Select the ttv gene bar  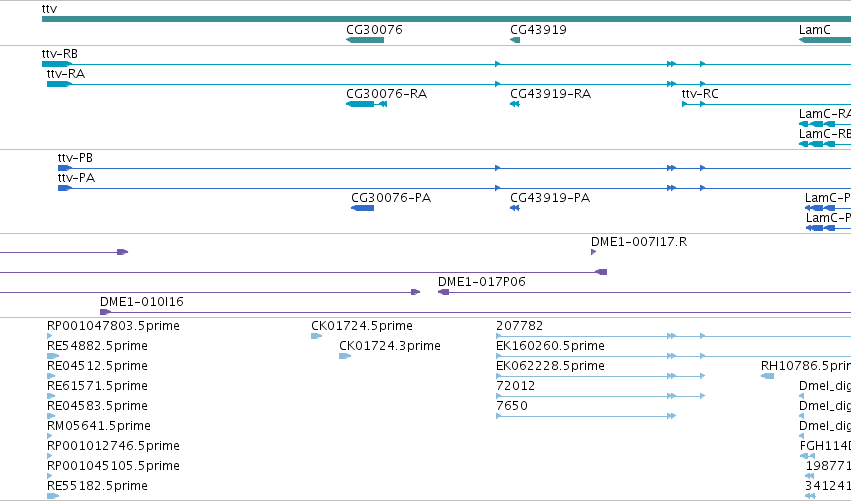(446, 19)
